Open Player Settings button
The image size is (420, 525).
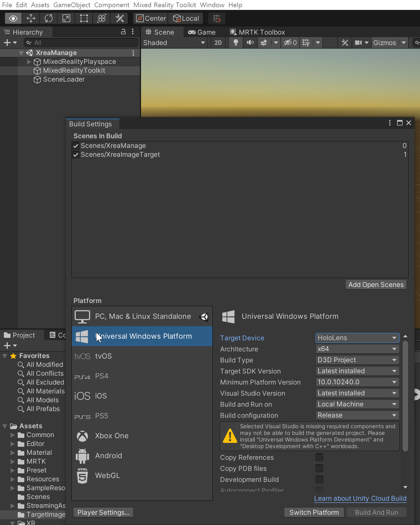[103, 513]
